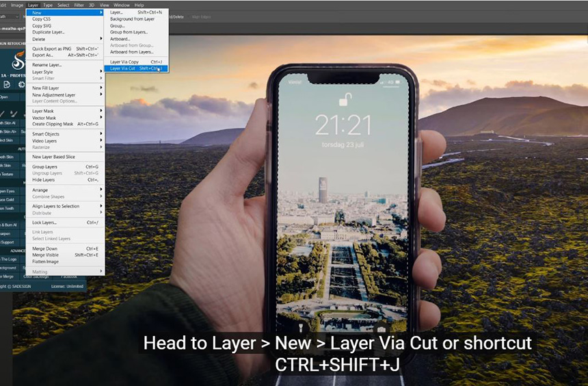Choose Quick Export as PNG
Viewport: 588px width, 386px height.
coord(65,49)
